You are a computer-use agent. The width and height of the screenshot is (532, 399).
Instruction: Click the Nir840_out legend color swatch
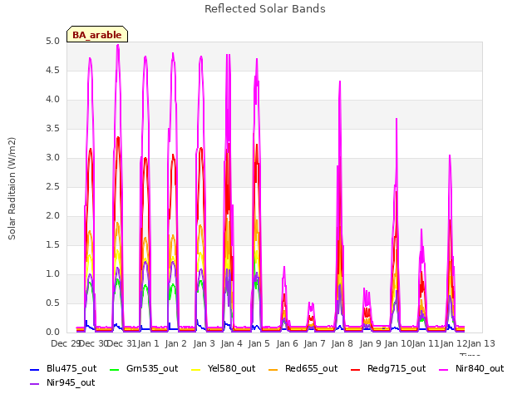(444, 369)
